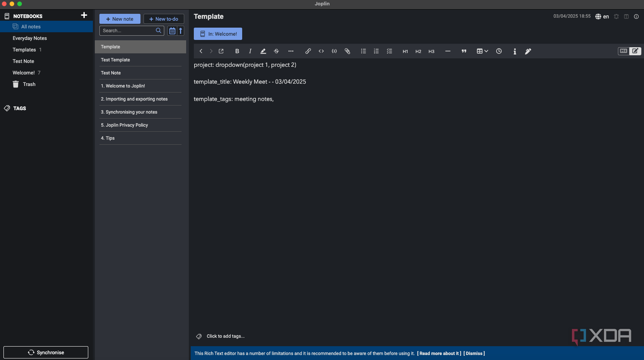Edit note in external editor
The width and height of the screenshot is (644, 360).
[221, 51]
